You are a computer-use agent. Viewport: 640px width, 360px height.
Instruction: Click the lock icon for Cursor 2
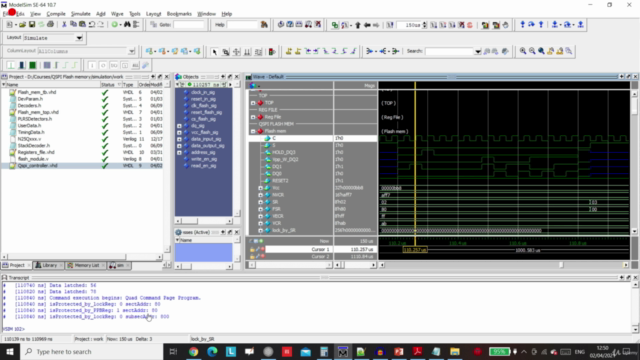252,257
